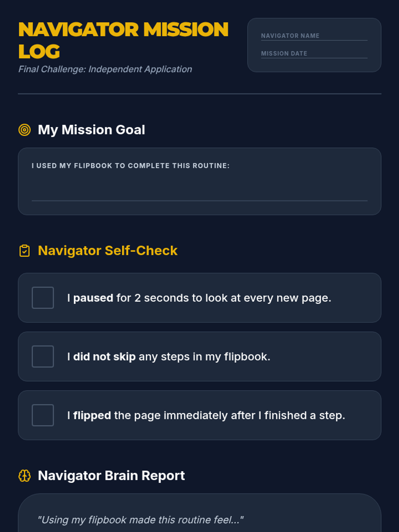The image size is (399, 532).
Task: Click the target icon beside My Mission Goal
Action: click(25, 130)
